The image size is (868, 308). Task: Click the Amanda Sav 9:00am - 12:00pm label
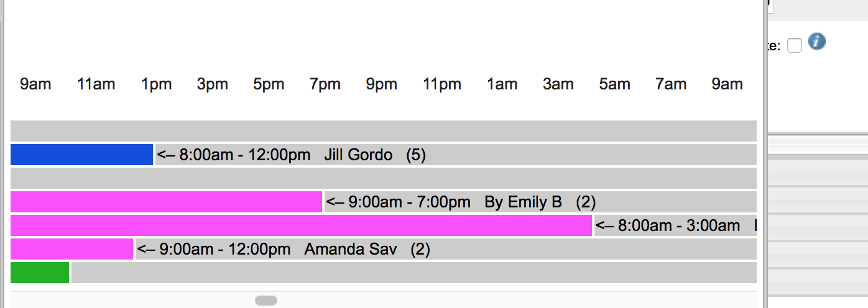284,249
